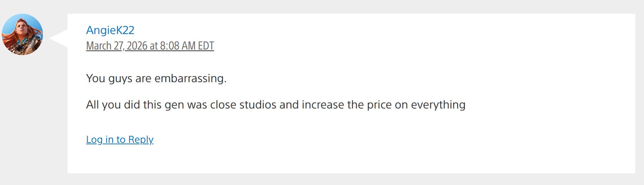Click the "All you did this gen" line
The height and width of the screenshot is (185, 644).
tap(276, 105)
